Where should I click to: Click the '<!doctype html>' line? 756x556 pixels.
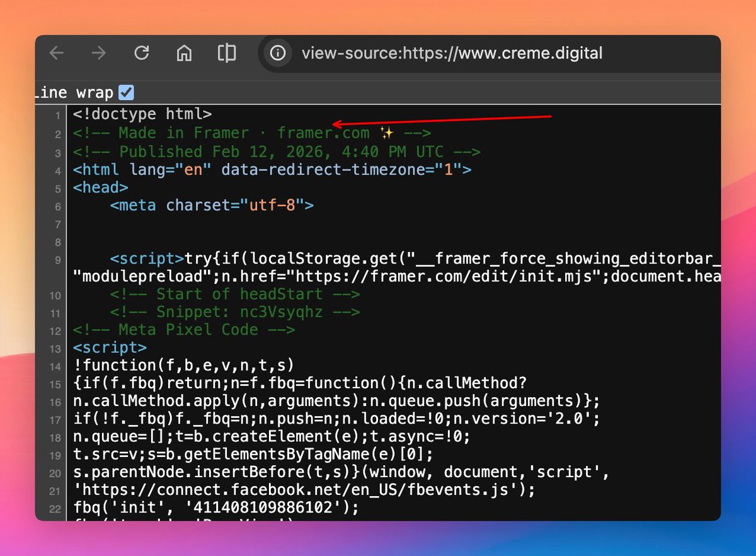click(x=142, y=115)
